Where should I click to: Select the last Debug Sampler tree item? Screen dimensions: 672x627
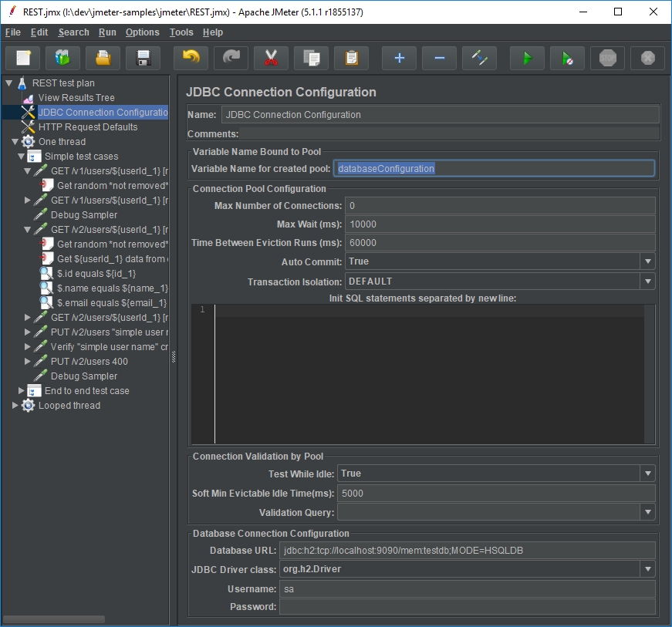84,376
